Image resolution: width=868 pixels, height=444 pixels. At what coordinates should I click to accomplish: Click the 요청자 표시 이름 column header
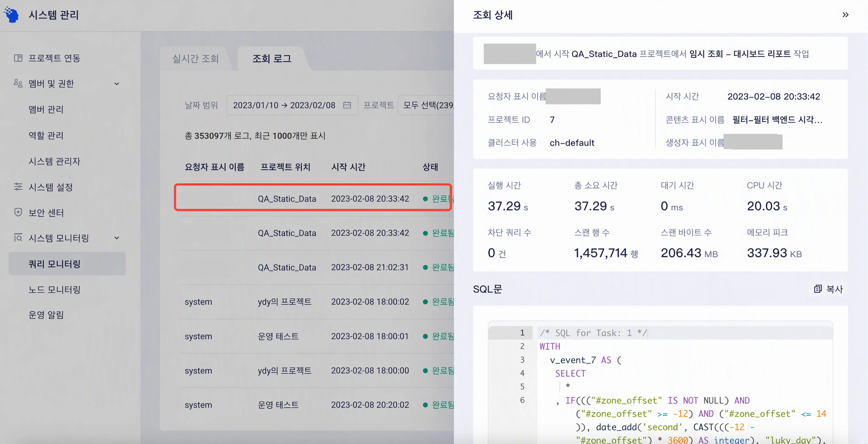tap(214, 167)
